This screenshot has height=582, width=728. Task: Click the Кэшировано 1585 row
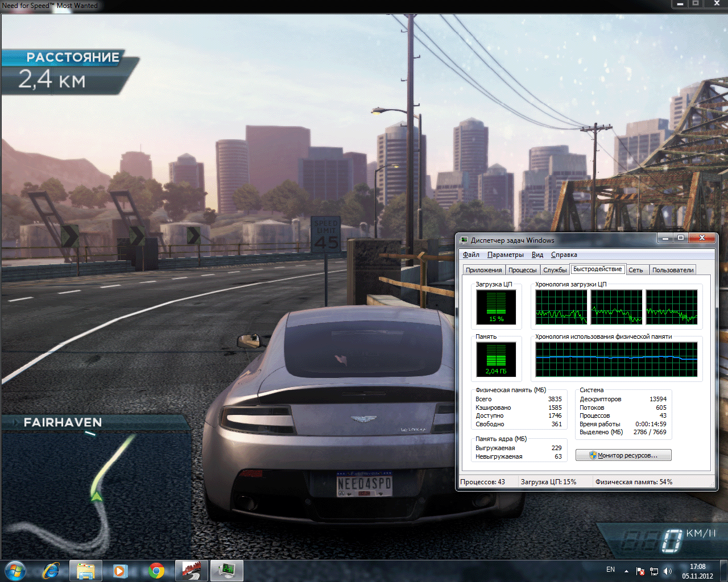(x=519, y=408)
